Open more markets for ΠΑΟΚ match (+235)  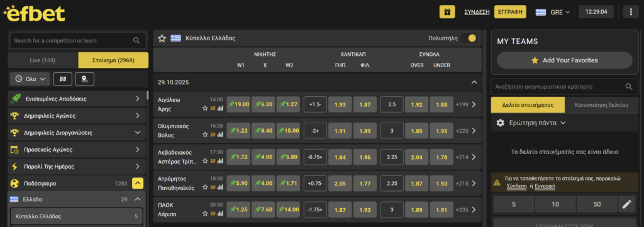[466, 209]
